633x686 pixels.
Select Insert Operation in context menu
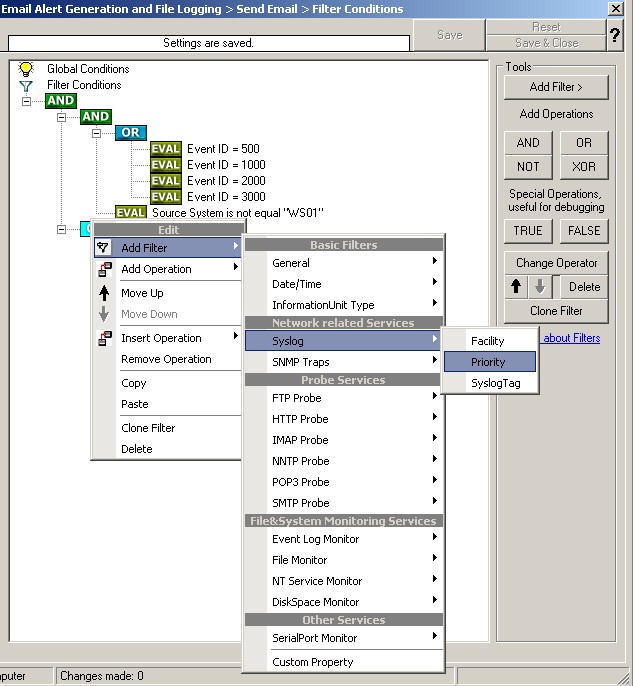[x=168, y=338]
